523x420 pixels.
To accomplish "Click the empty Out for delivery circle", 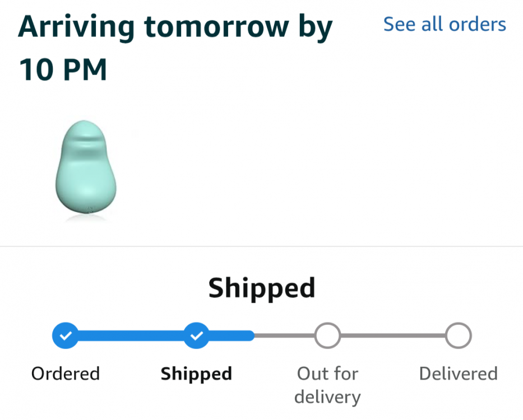I will coord(327,336).
